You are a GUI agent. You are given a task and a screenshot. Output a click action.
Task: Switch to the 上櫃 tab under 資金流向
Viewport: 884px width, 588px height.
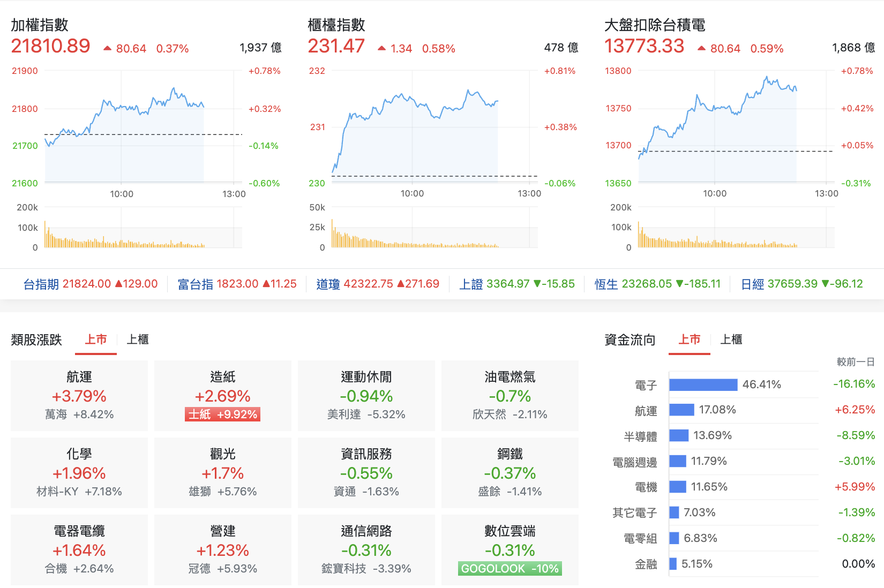point(731,340)
